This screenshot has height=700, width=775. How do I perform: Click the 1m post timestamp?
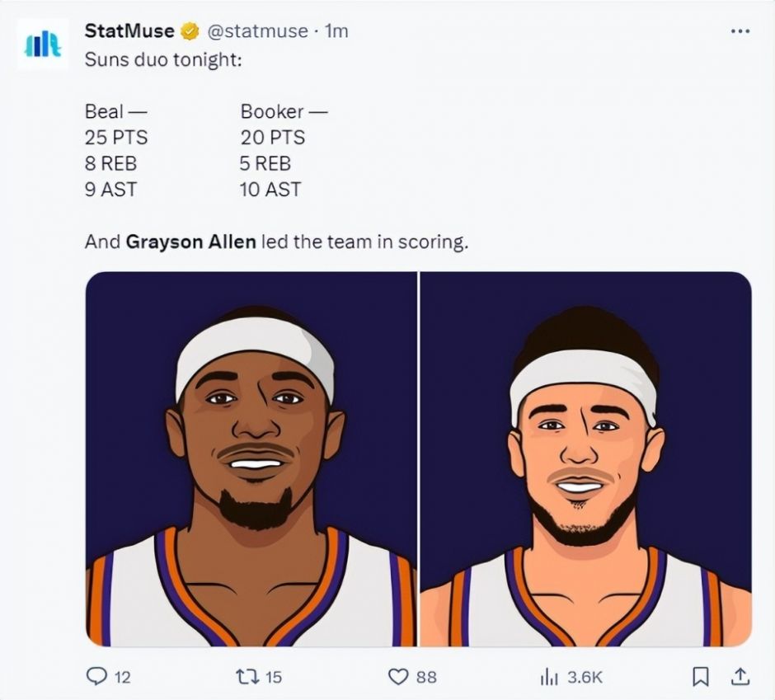click(x=336, y=31)
